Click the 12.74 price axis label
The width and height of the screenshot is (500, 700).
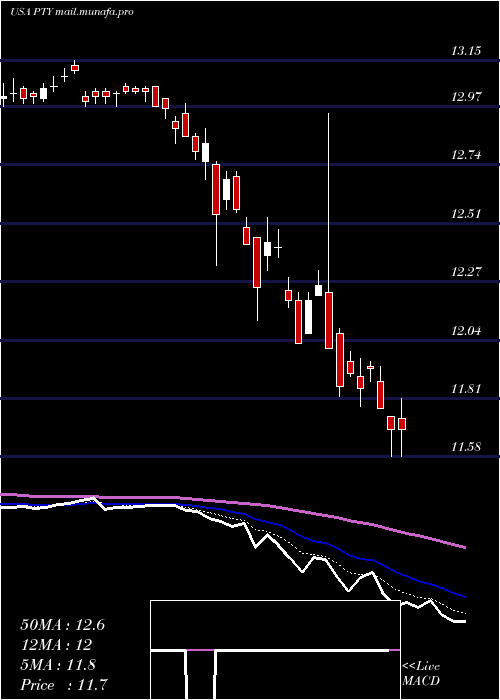pyautogui.click(x=466, y=155)
